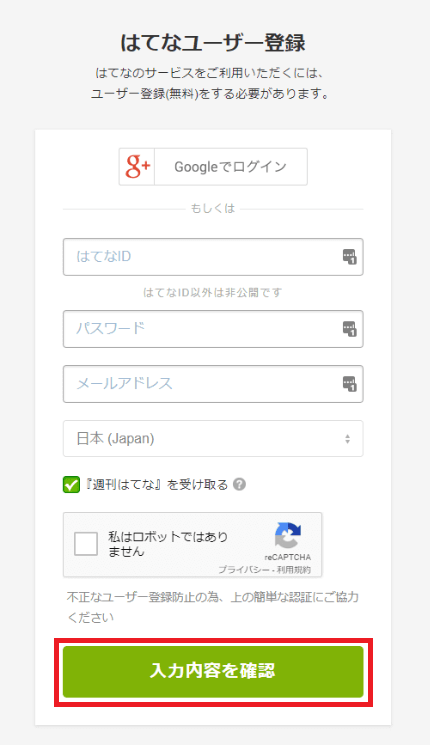Uncheck the green 週刊はてな checkbox
430x745 pixels.
pyautogui.click(x=71, y=485)
